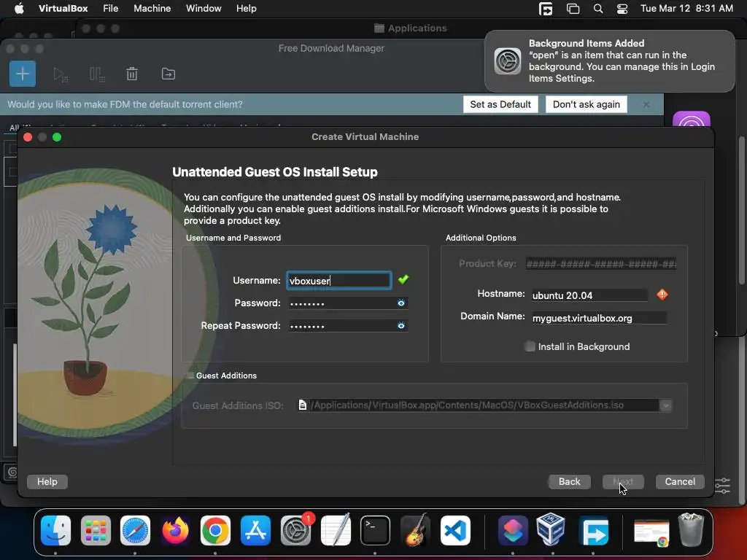Open Control Center from the menu bar
Screen dimensions: 747x560
(622, 9)
